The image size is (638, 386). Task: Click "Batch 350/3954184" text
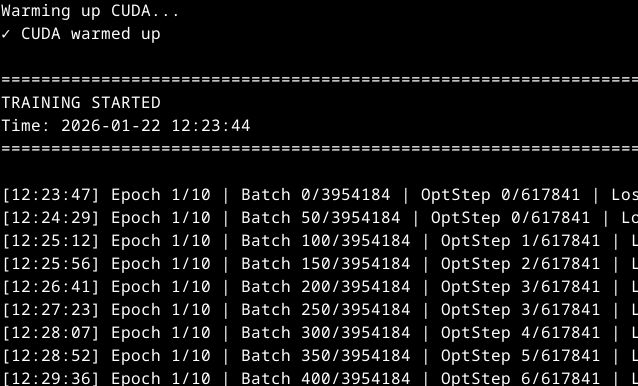[x=326, y=356]
